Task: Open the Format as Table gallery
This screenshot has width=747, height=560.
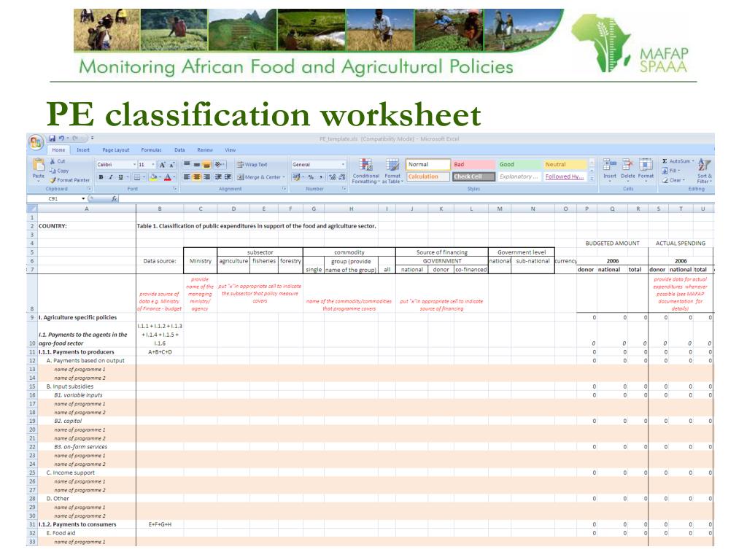Action: (x=392, y=171)
